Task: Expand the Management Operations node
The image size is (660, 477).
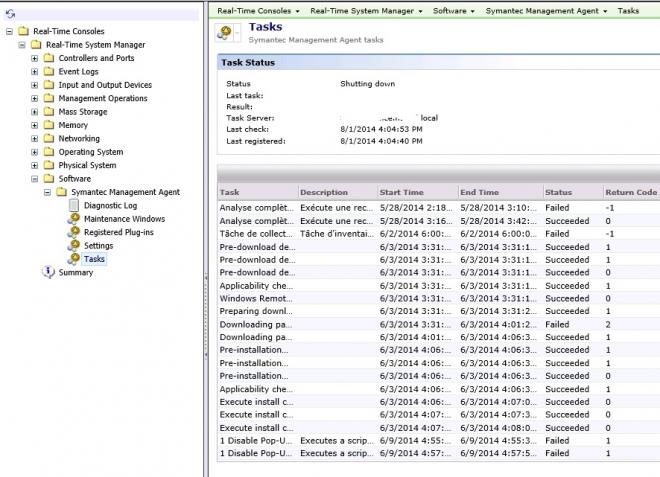Action: point(35,99)
